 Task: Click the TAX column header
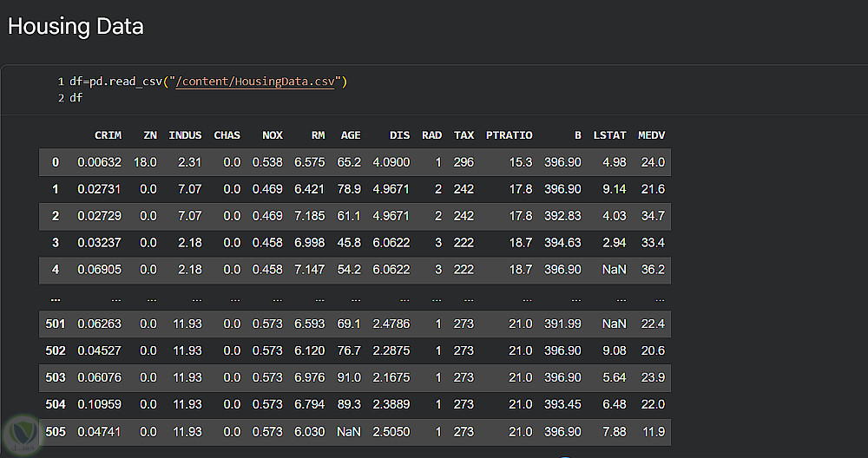(x=464, y=135)
